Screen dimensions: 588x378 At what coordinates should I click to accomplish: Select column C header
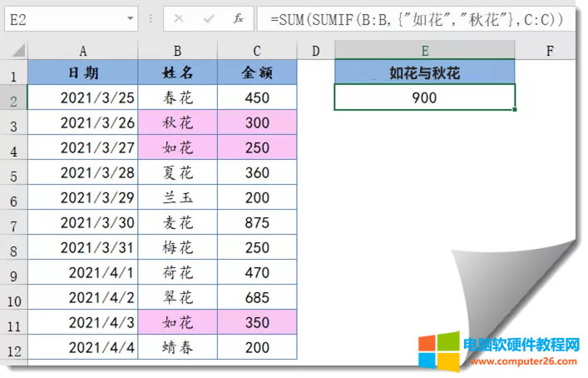click(x=257, y=51)
